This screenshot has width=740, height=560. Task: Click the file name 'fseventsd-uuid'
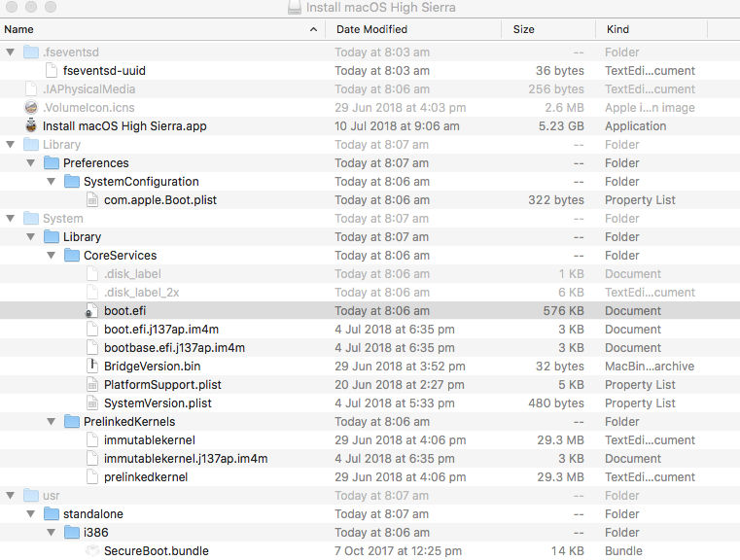[x=104, y=70]
